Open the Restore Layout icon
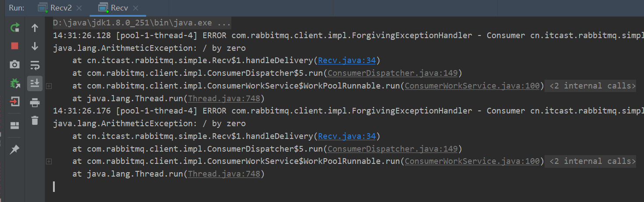The image size is (644, 202). (15, 125)
